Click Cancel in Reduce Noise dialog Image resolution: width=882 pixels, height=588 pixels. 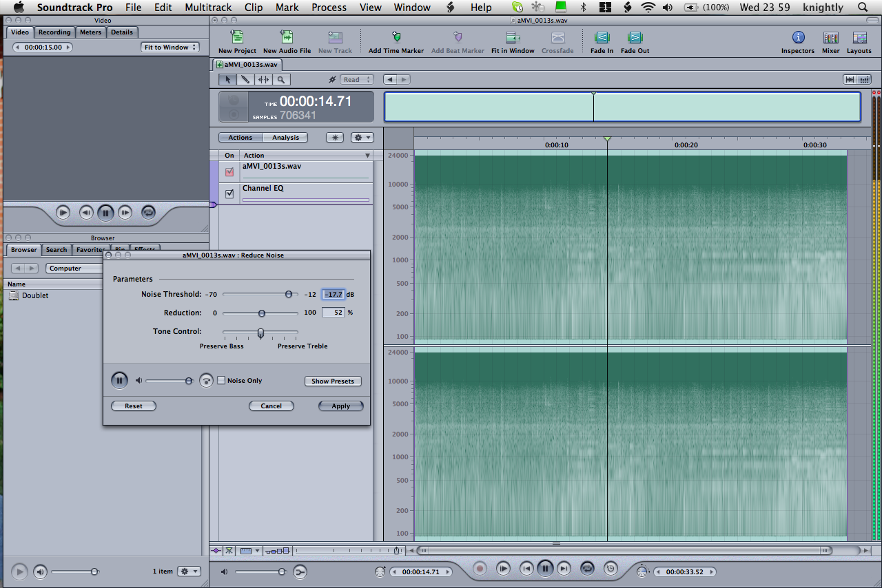(271, 406)
